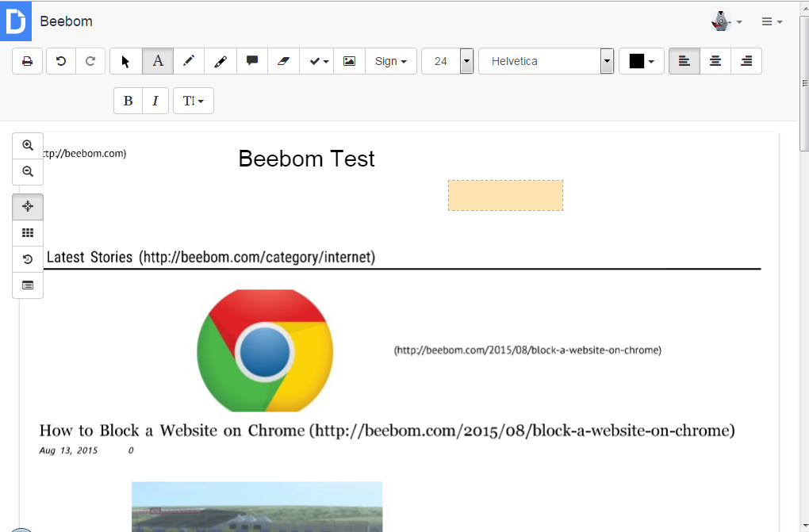Click the landscape photo thumbnail at bottom
Viewport: 809px width, 532px height.
(x=257, y=507)
